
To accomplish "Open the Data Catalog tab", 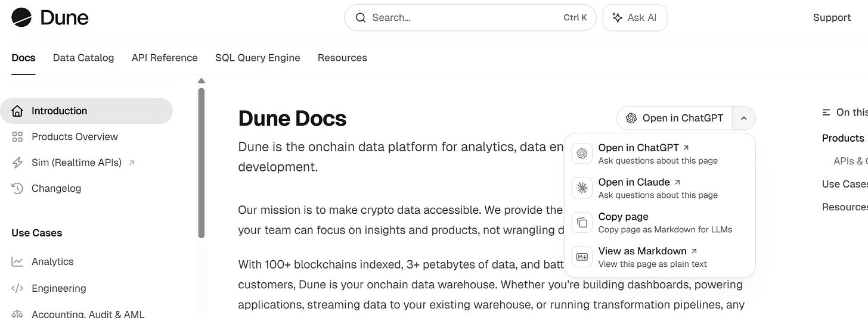I will coord(83,58).
